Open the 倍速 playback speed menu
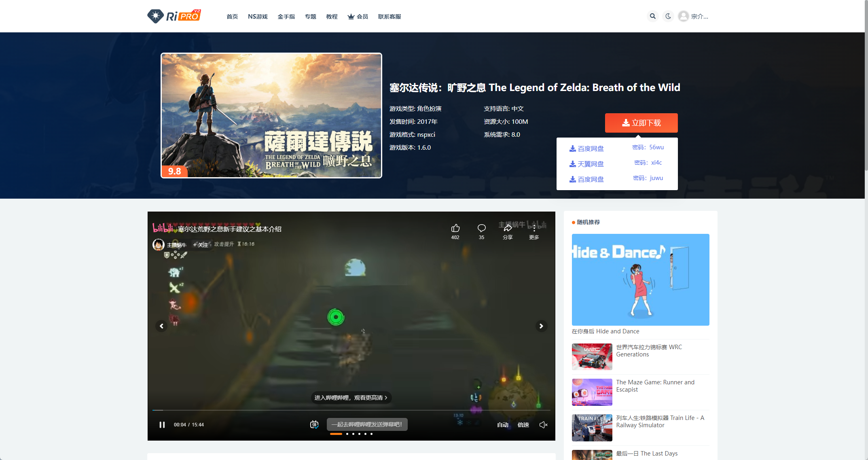This screenshot has width=868, height=460. click(523, 425)
